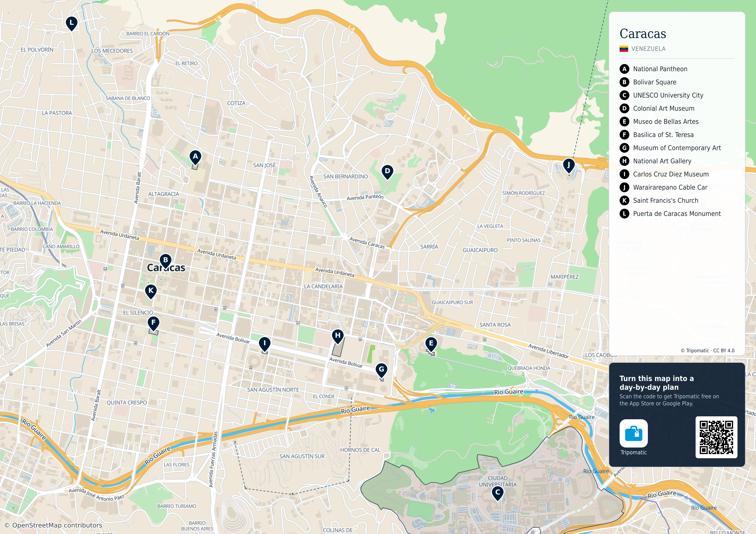
Task: Click the Tripomatic label under app icon
Action: coord(633,452)
